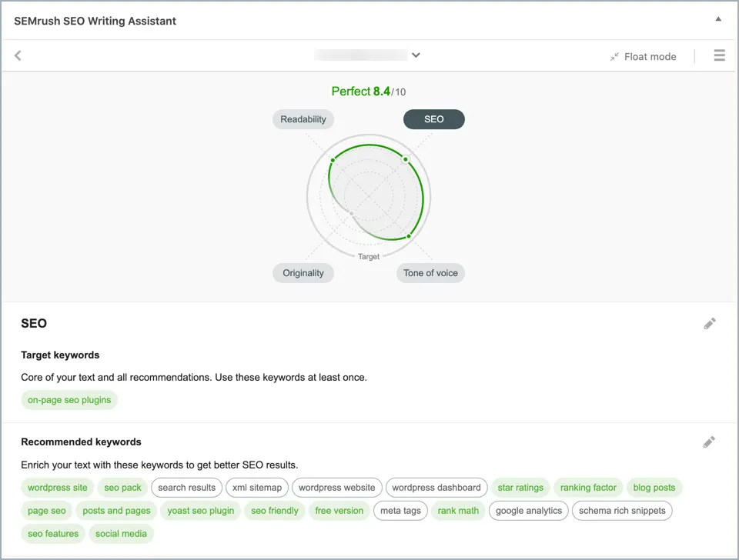Click the Readability score point on radar chart

[x=333, y=160]
